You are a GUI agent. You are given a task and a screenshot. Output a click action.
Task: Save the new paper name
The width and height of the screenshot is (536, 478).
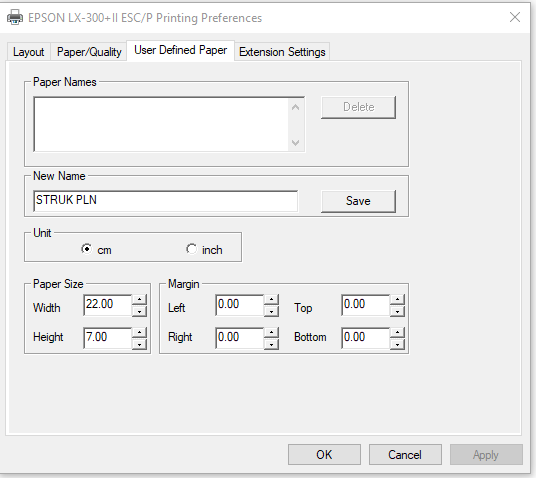coord(358,201)
